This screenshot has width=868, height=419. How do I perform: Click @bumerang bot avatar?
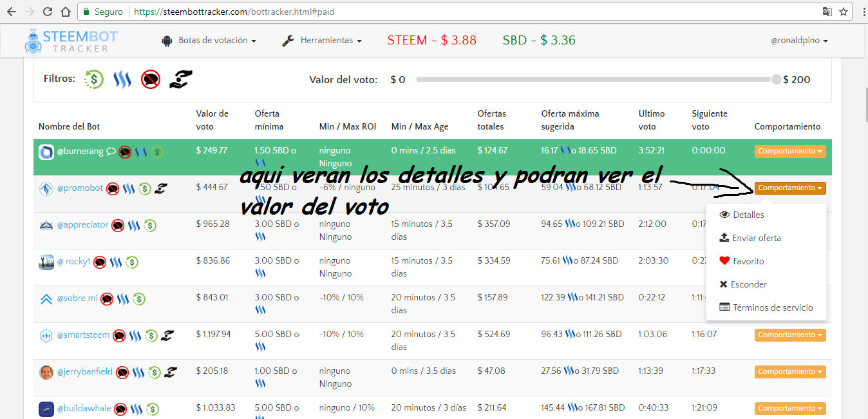(x=46, y=152)
